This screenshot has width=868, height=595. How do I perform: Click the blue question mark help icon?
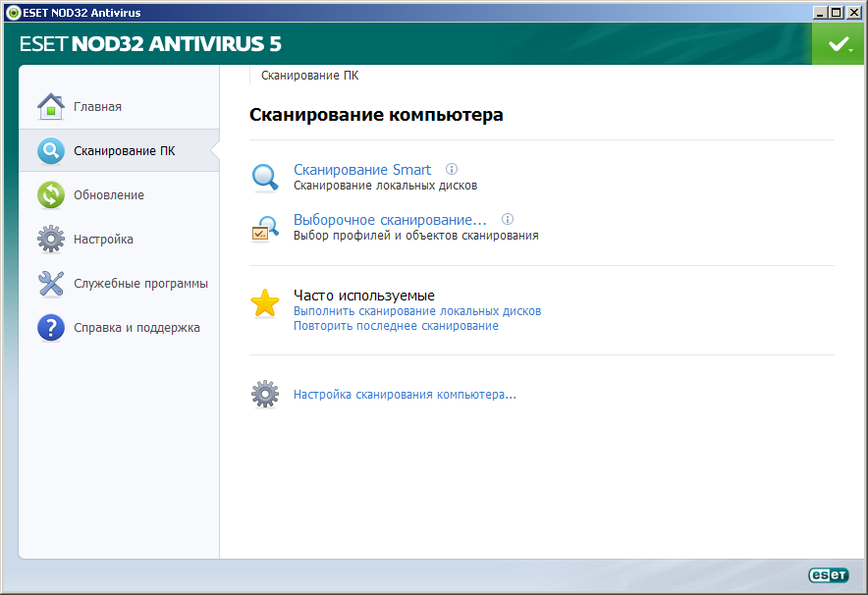coord(51,328)
